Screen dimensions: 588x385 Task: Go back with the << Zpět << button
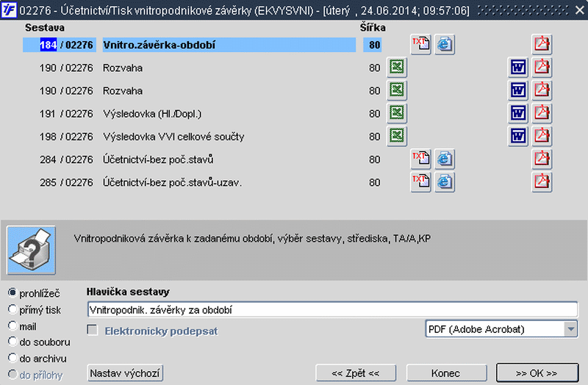(x=356, y=373)
